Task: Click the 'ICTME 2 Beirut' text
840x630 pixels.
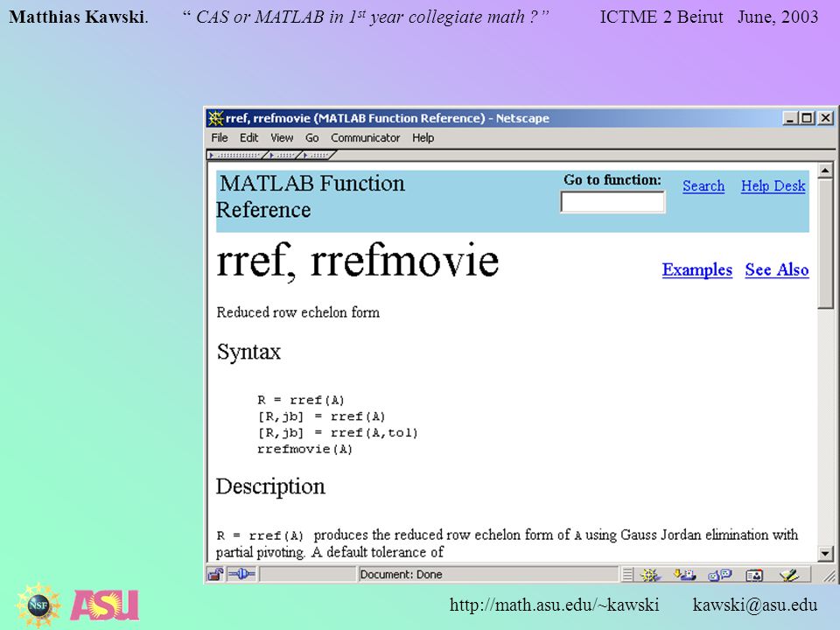Action: (661, 17)
